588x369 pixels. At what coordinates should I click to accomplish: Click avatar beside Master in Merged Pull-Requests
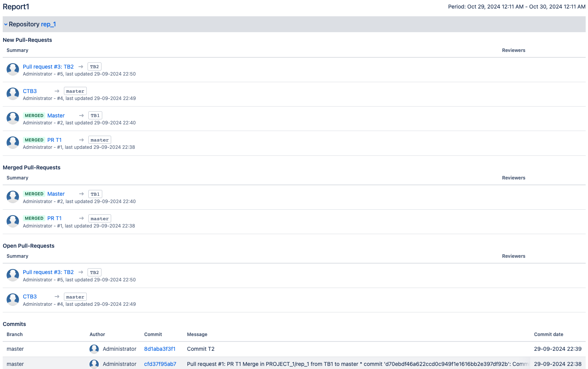pos(13,197)
